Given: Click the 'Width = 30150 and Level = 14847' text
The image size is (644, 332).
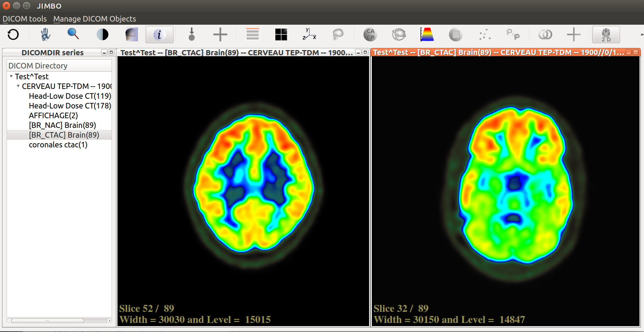Looking at the screenshot, I should point(449,319).
